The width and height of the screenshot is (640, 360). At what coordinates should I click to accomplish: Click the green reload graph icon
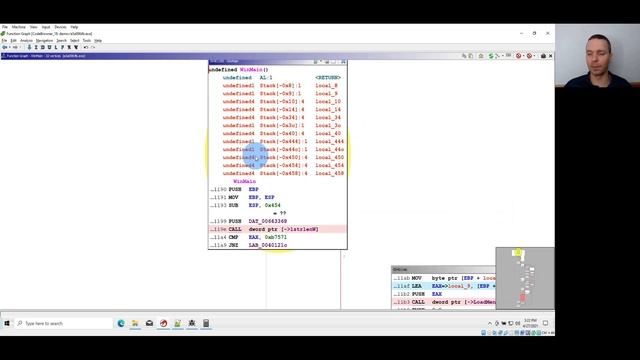[x=491, y=56]
